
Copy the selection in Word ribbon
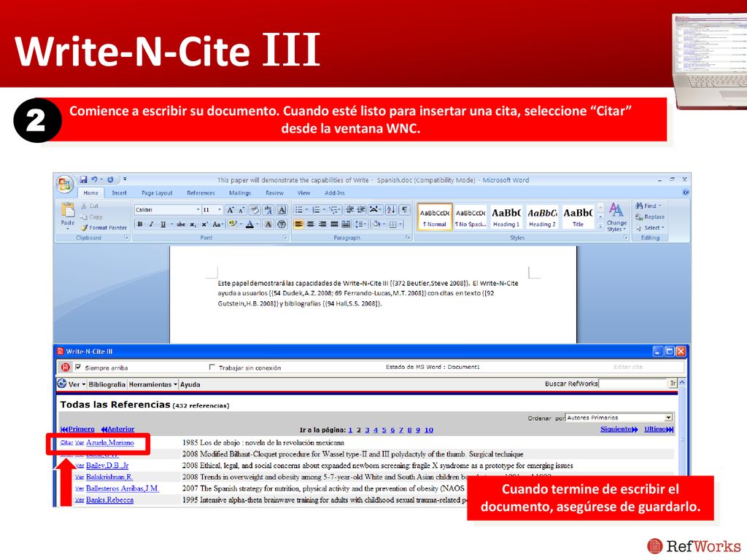coord(91,217)
